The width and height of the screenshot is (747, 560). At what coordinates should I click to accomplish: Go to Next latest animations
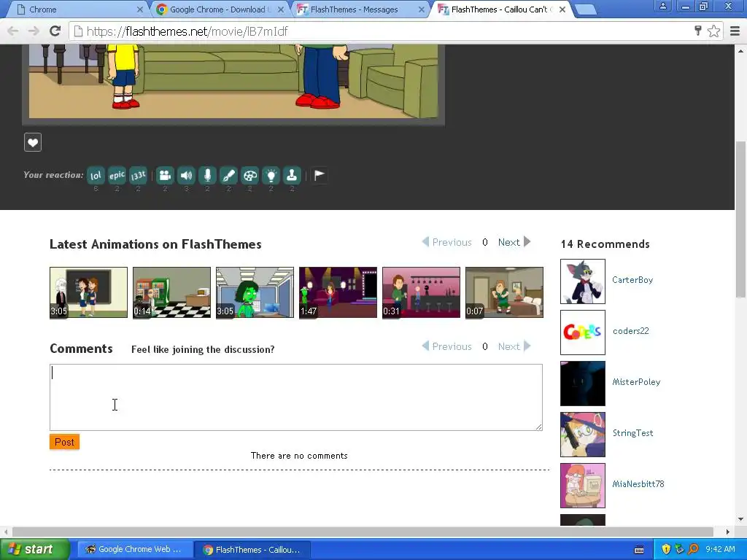coord(514,242)
